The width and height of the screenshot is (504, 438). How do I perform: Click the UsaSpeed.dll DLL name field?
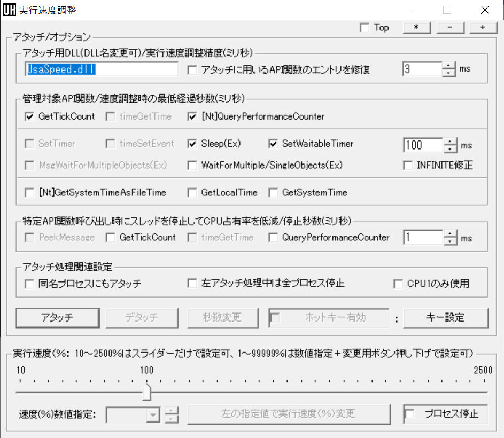[x=101, y=69]
